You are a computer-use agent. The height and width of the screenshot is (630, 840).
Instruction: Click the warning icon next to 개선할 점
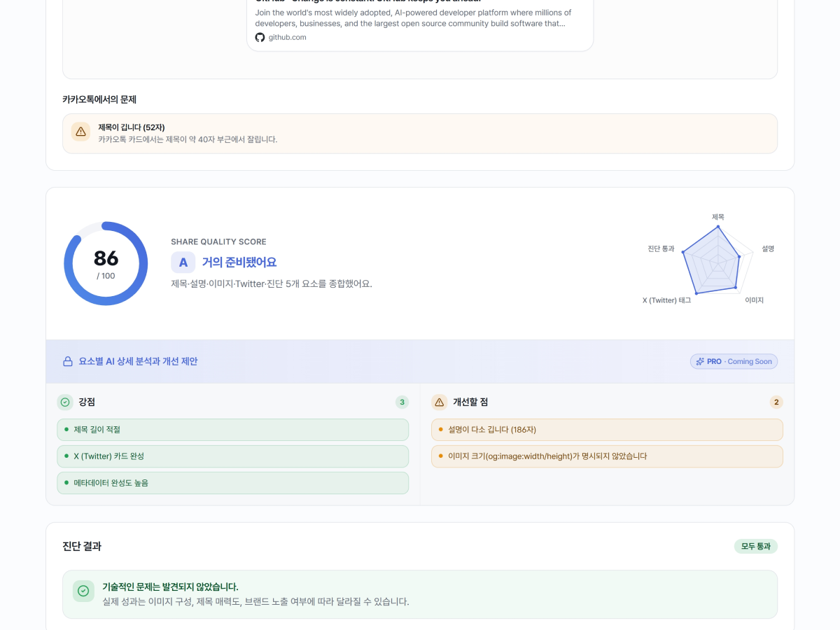(440, 402)
